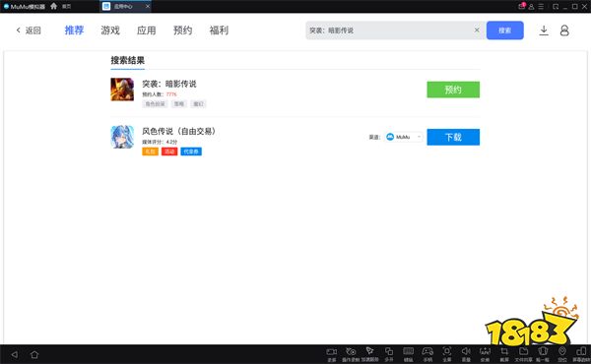This screenshot has height=364, width=591.
Task: Switch to the 推荐 tab
Action: [x=74, y=30]
